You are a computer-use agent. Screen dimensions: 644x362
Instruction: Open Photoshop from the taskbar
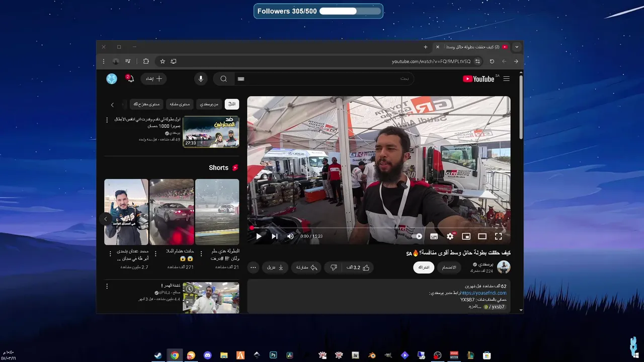[274, 355]
